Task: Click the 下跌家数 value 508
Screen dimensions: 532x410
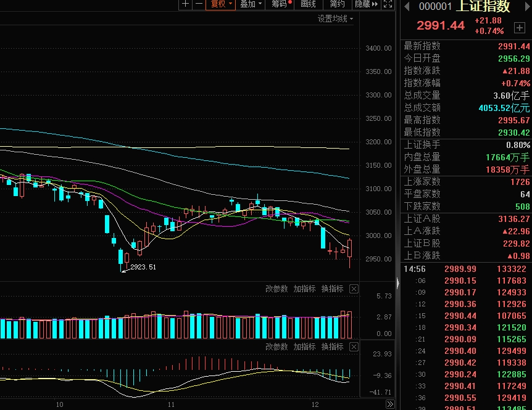Action: click(x=523, y=207)
